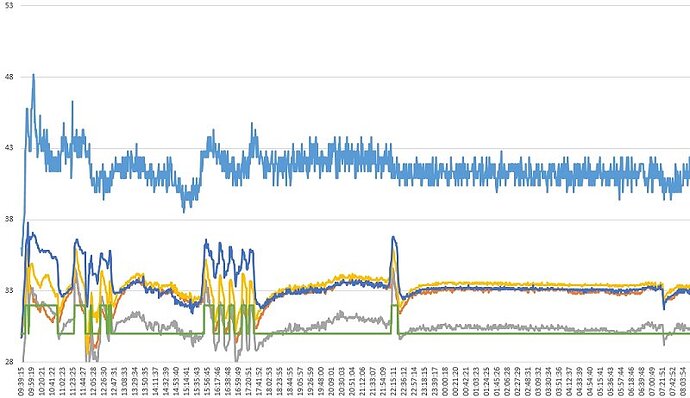Screen dimensions: 690x398
Task: Select the time label 23:39:17
Action: pyautogui.click(x=435, y=382)
